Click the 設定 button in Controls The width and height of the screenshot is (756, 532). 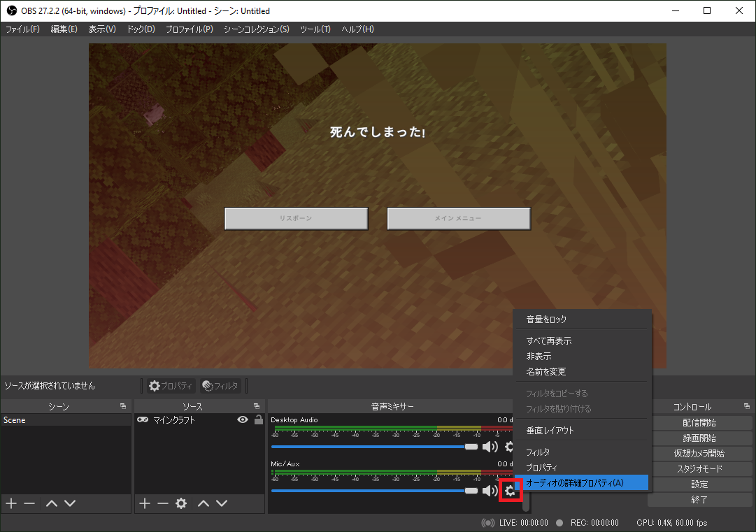(699, 484)
